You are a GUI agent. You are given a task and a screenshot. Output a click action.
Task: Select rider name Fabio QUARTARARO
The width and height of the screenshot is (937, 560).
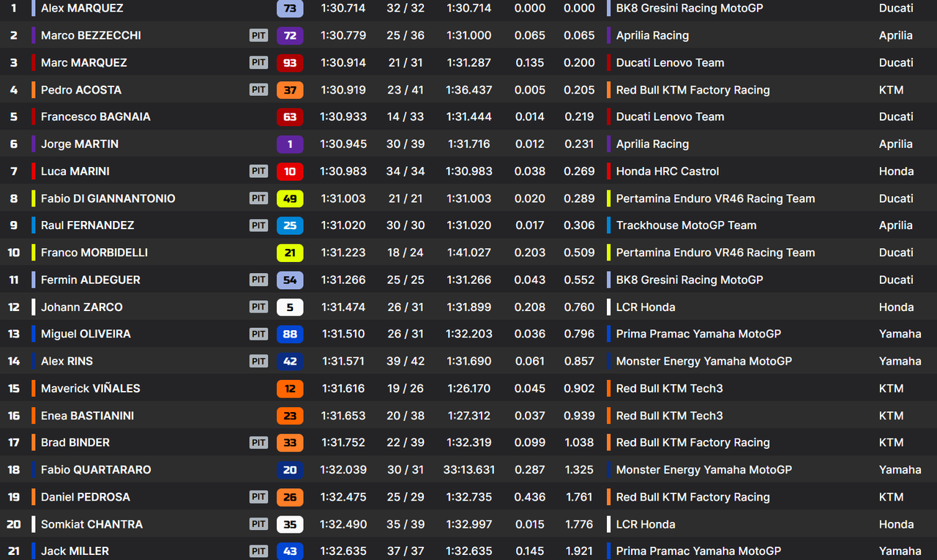tap(96, 470)
